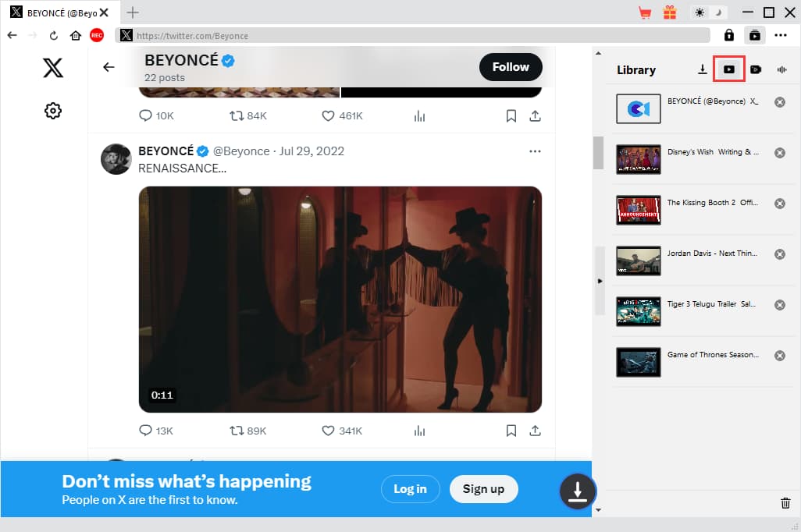Viewport: 801px width, 532px height.
Task: Click the address bar URL field
Action: click(x=413, y=35)
